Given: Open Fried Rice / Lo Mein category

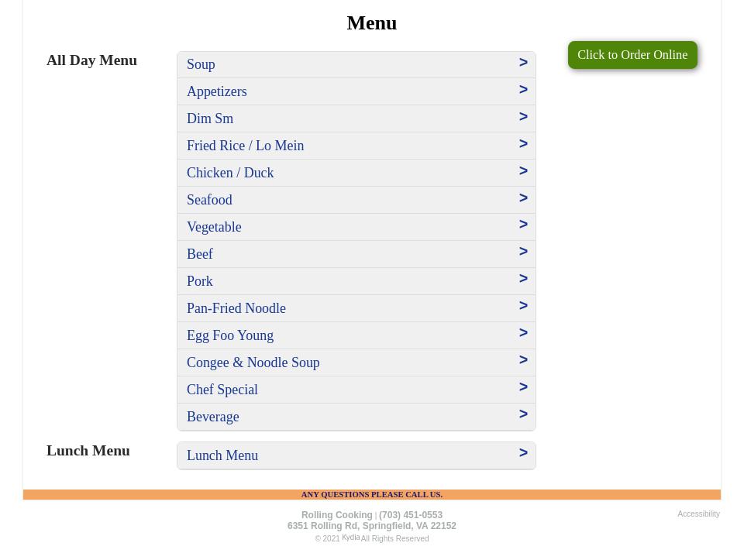Looking at the screenshot, I should [x=245, y=146].
